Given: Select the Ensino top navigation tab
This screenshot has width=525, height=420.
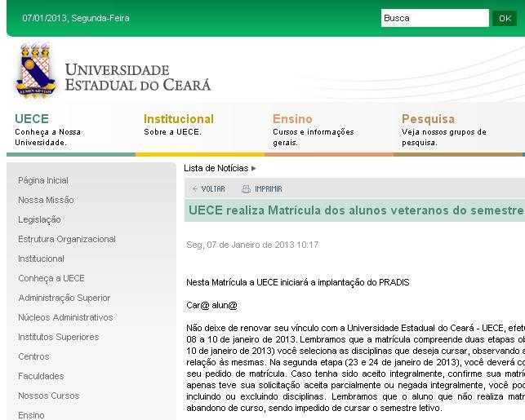Looking at the screenshot, I should coord(292,119).
